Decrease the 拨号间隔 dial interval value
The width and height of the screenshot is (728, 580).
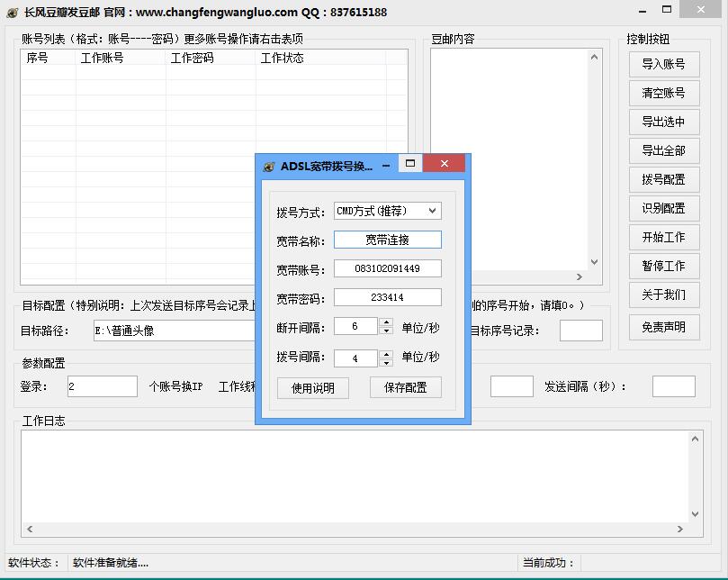[388, 362]
